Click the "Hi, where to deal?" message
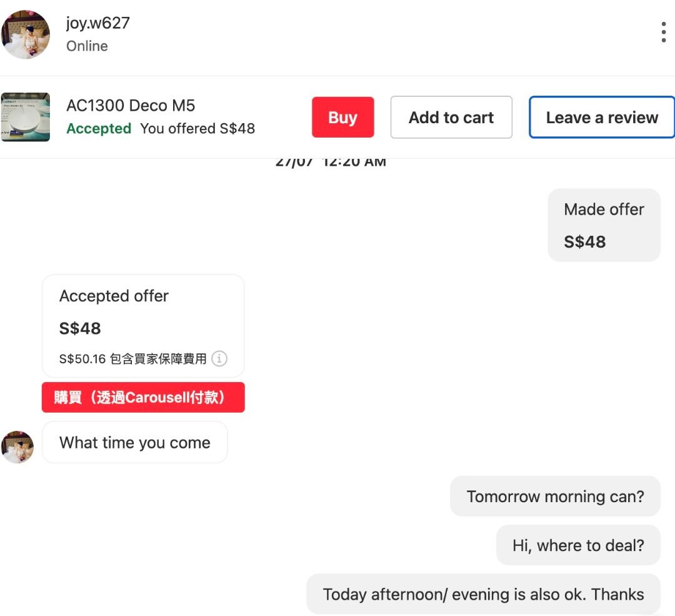Image resolution: width=675 pixels, height=616 pixels. coord(578,545)
